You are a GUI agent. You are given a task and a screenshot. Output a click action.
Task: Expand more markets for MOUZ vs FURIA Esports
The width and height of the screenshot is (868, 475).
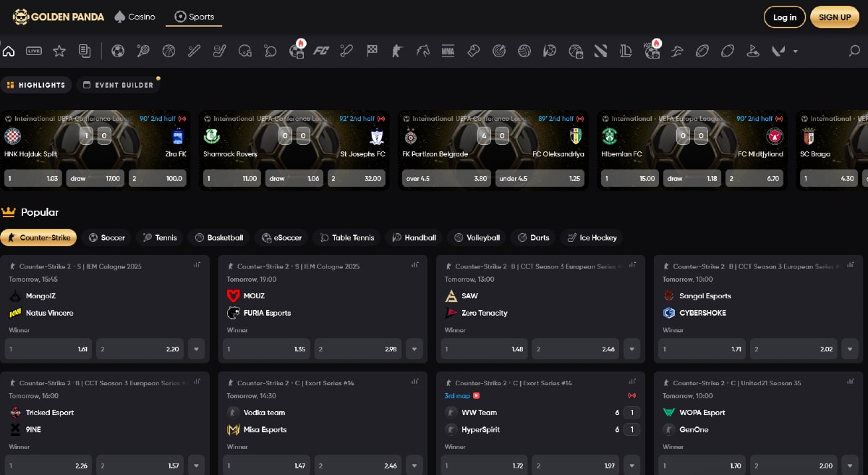pyautogui.click(x=414, y=349)
